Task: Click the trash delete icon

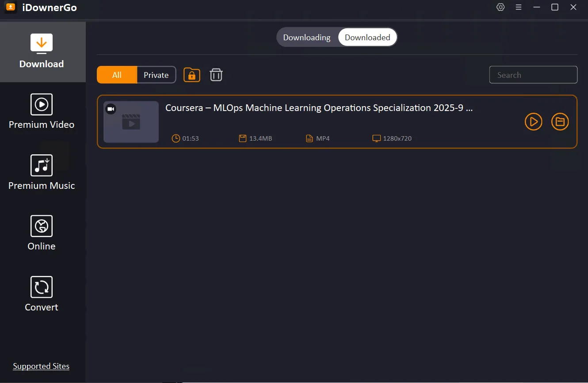Action: [x=216, y=75]
